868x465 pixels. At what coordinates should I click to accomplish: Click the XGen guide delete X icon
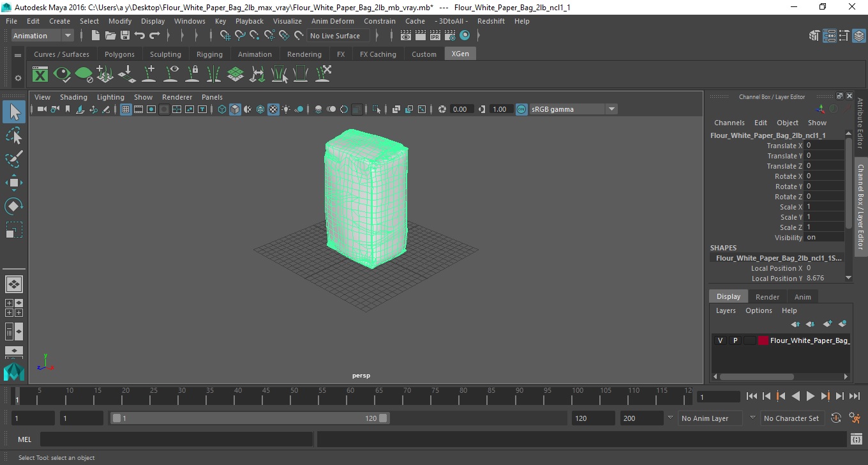[323, 74]
